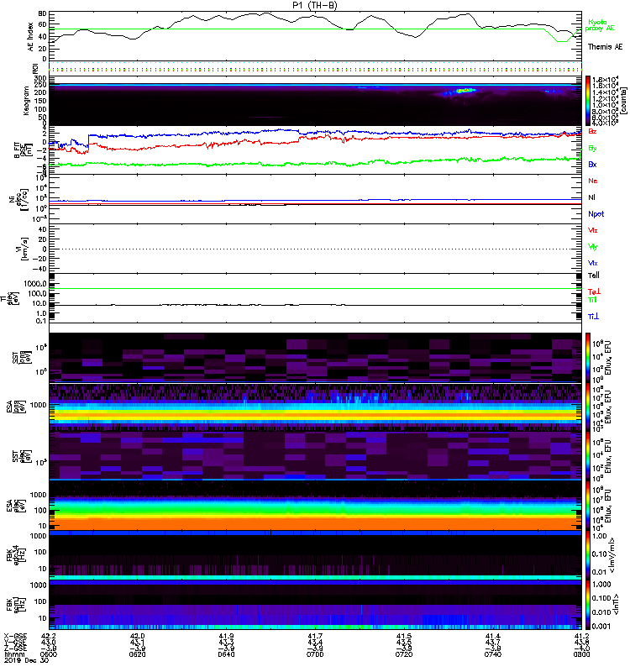
Task: Select the red Te⊥ temperature legend
Action: click(594, 291)
